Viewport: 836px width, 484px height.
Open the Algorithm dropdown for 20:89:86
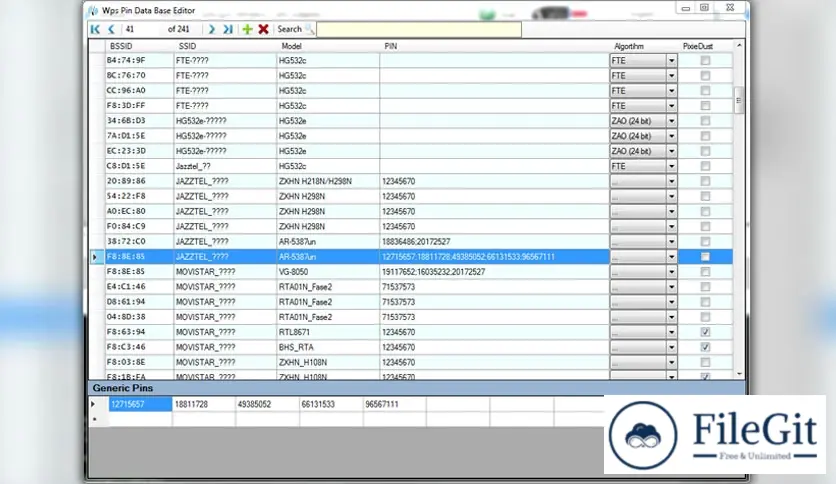tap(672, 181)
